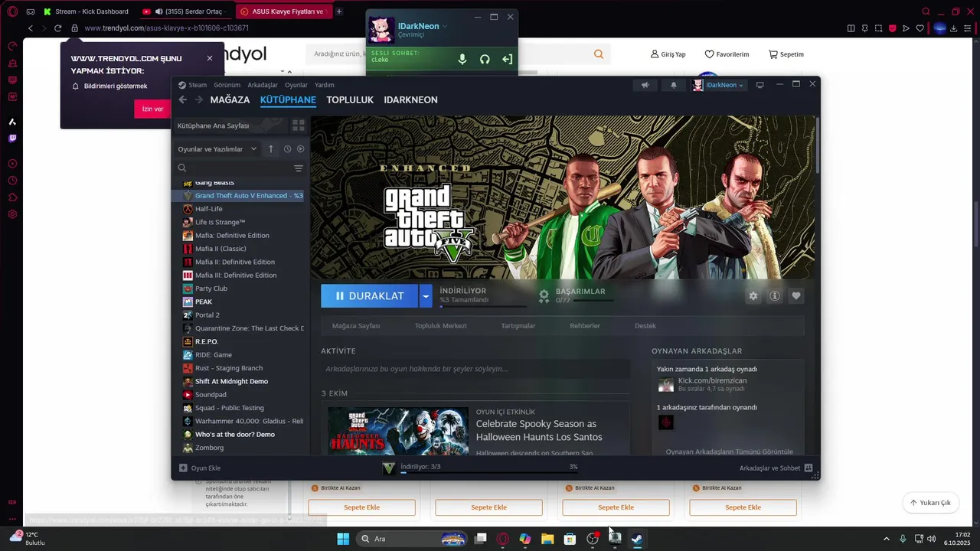Open Twitch in Opera sidebar

(12, 139)
